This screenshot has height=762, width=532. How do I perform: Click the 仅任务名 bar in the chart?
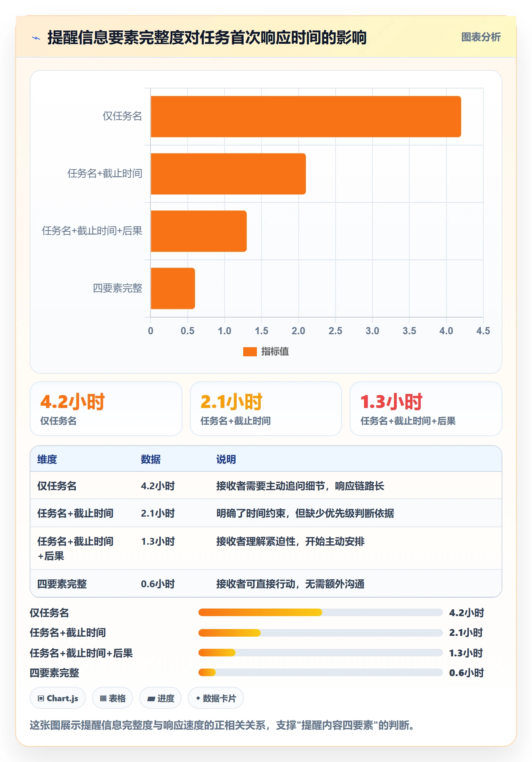[306, 117]
